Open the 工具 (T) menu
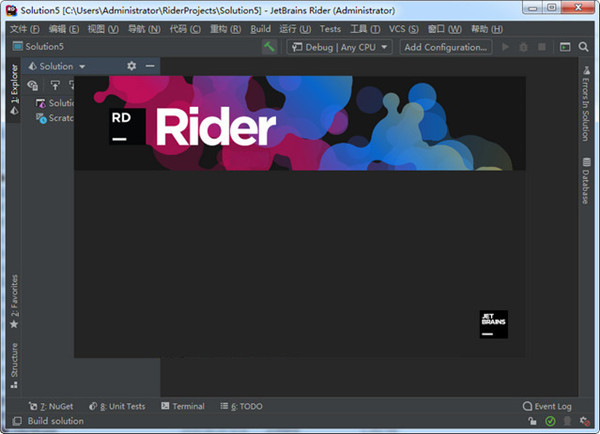Viewport: 600px width, 434px height. tap(365, 29)
